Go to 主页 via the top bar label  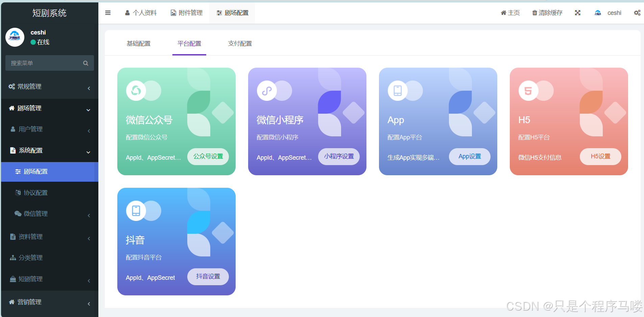coord(514,13)
